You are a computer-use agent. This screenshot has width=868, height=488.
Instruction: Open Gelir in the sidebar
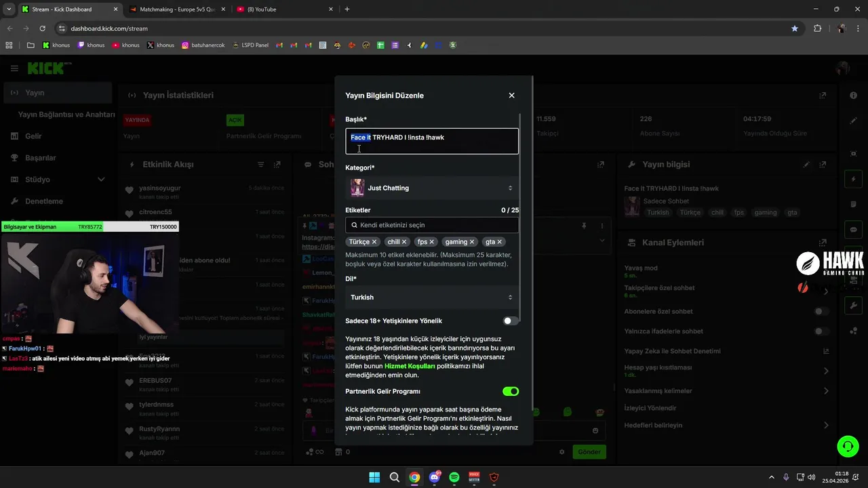(58, 136)
